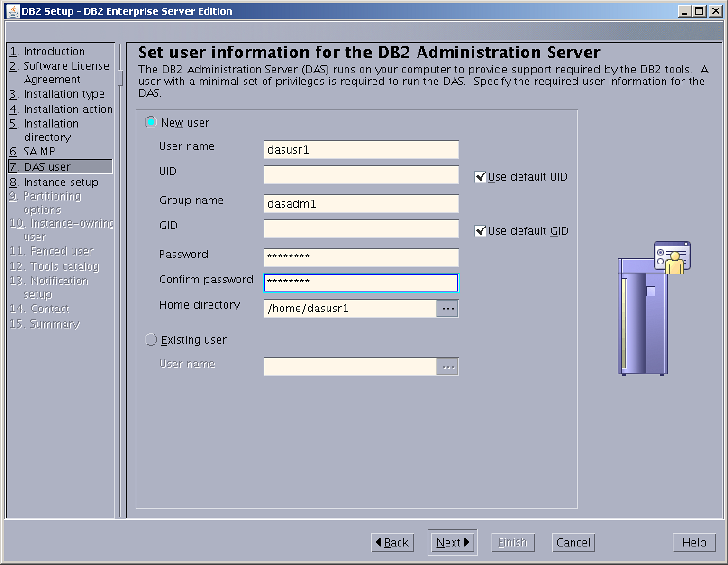
Task: Uncheck Use default UID checkbox
Action: (x=480, y=177)
